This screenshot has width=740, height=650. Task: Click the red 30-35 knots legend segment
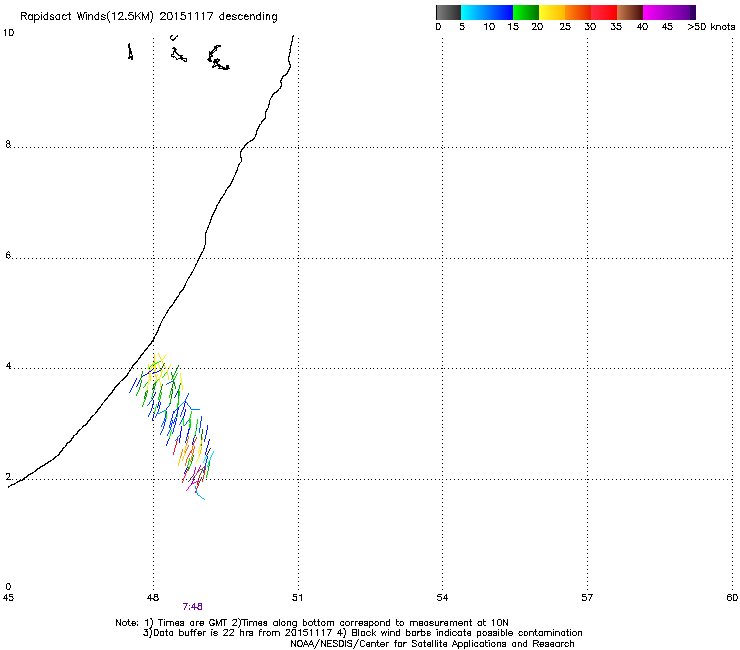[x=604, y=12]
